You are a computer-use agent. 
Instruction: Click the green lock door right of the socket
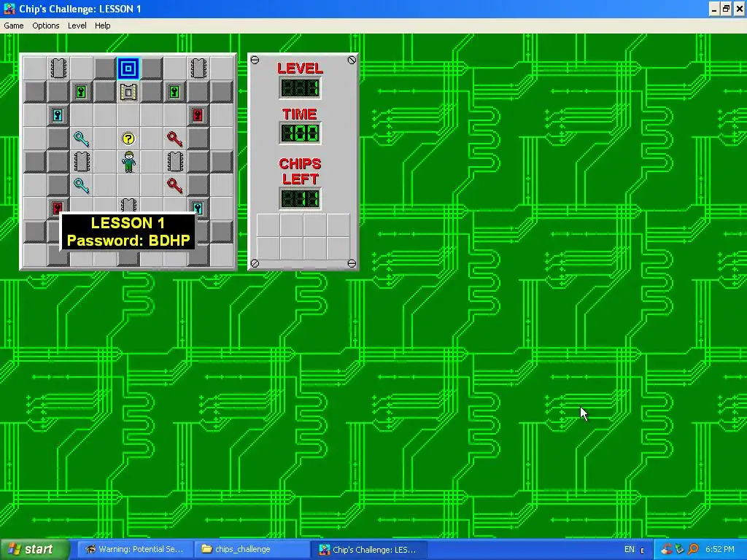pos(175,92)
